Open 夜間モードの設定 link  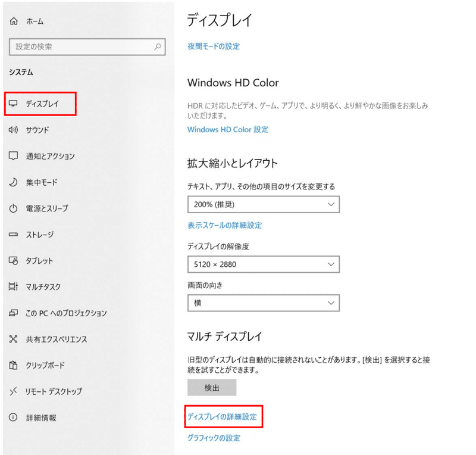click(x=214, y=46)
